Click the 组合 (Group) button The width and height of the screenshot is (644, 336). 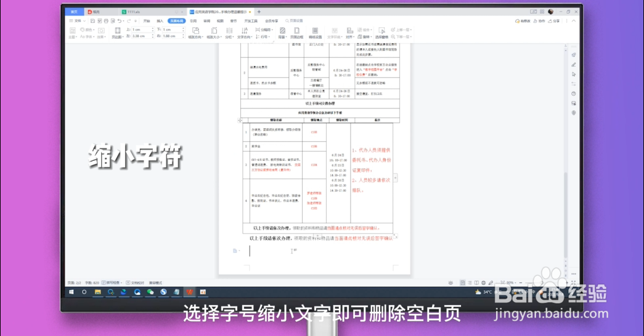pyautogui.click(x=364, y=30)
